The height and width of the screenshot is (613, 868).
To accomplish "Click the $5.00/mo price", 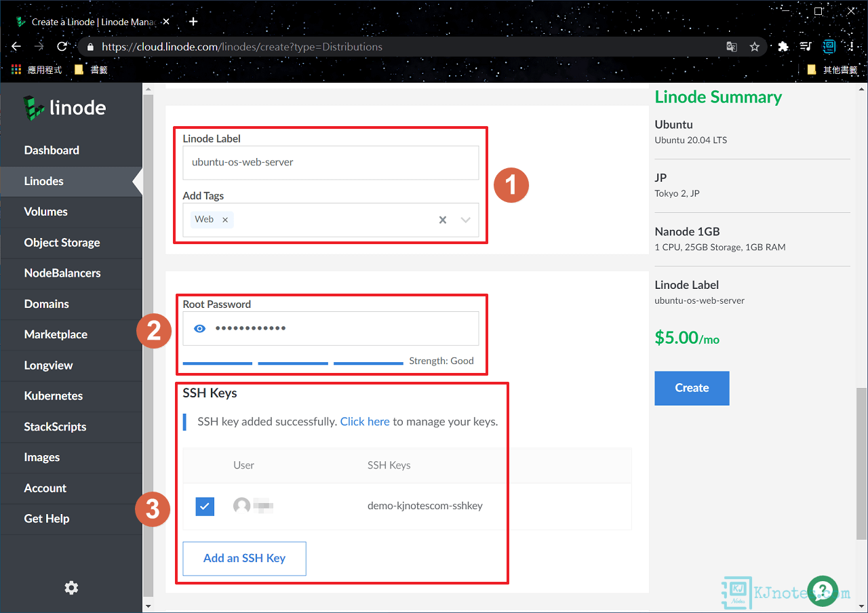I will pos(687,338).
